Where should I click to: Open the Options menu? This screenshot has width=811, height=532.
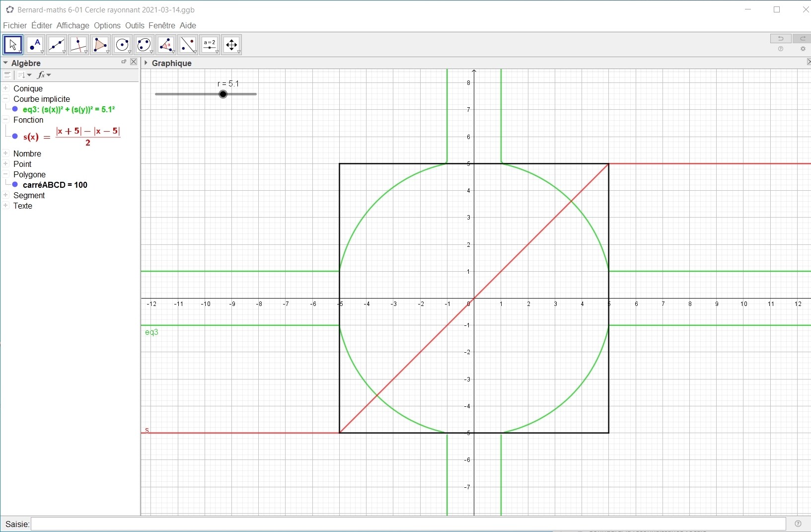pyautogui.click(x=107, y=25)
